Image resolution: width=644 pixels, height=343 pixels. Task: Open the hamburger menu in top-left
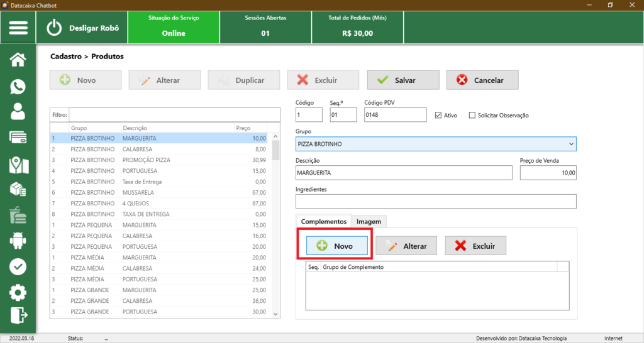[18, 28]
